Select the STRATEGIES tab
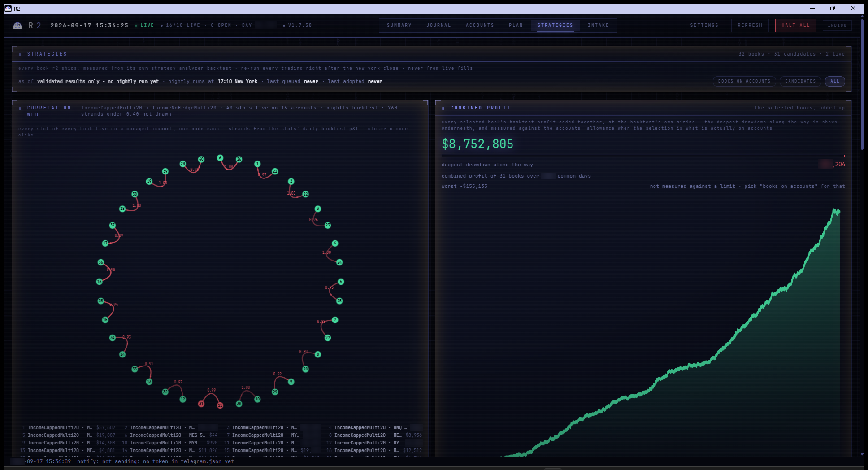 pyautogui.click(x=555, y=26)
